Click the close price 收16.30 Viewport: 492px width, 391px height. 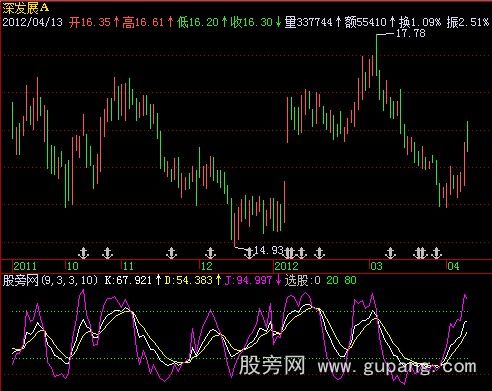tap(252, 22)
